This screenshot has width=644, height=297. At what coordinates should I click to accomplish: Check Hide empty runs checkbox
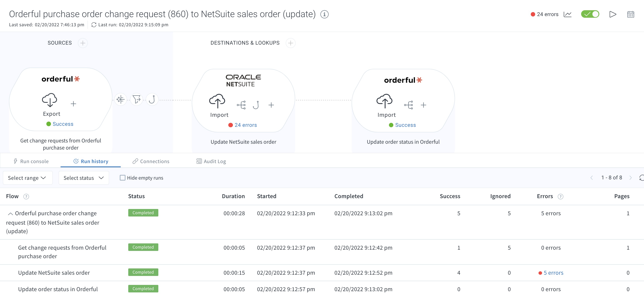(x=122, y=178)
